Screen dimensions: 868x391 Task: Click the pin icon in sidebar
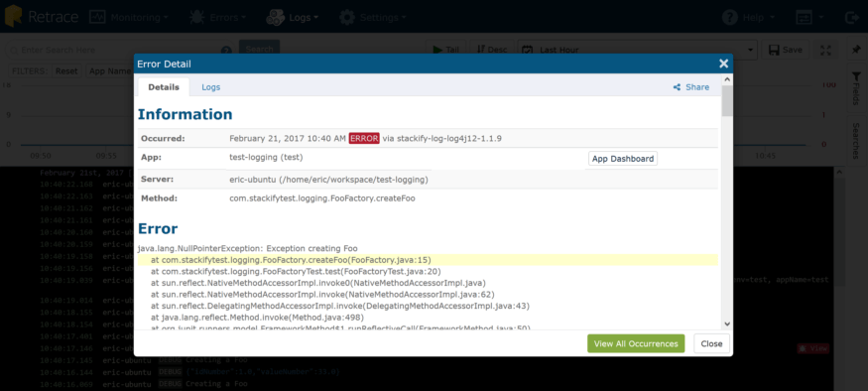tap(856, 50)
